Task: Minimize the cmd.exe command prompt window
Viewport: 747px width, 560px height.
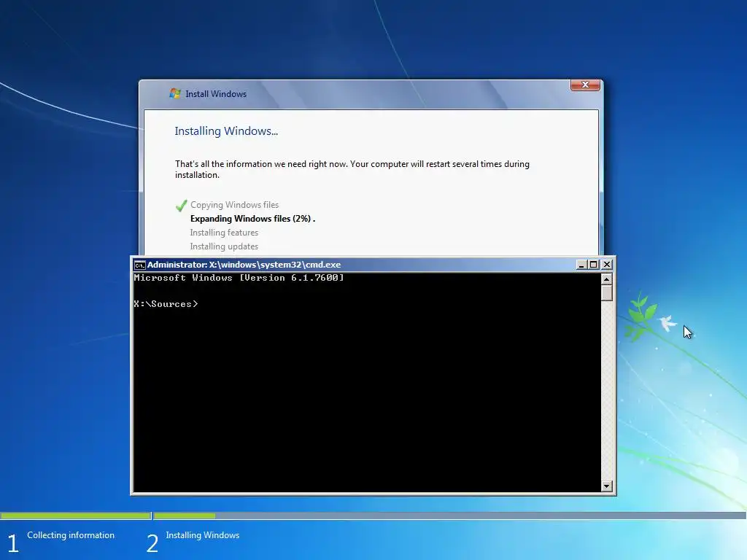Action: (581, 264)
